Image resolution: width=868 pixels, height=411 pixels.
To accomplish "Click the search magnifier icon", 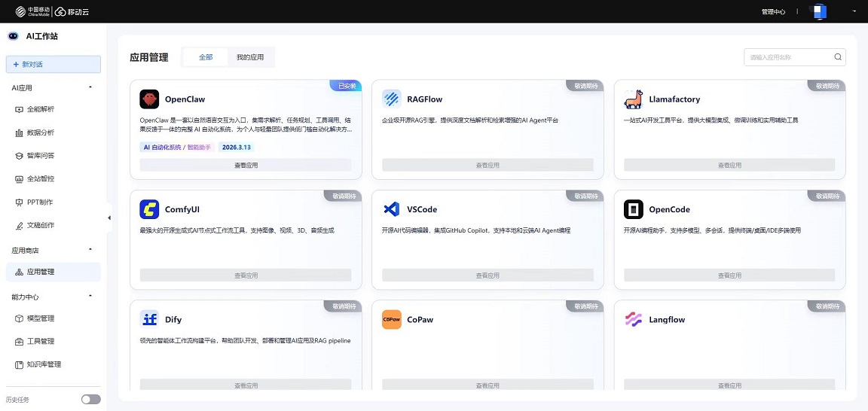I will point(837,57).
